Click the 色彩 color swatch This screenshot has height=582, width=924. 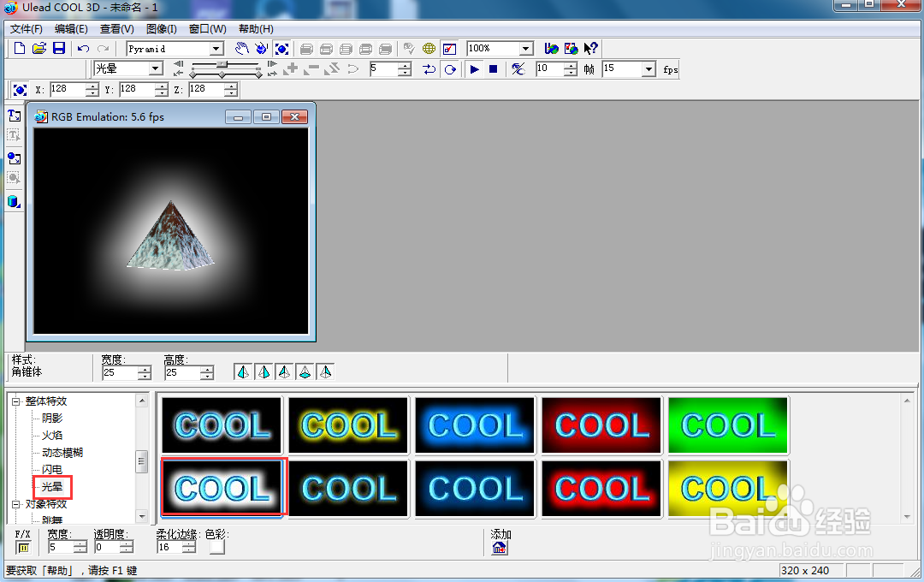pos(216,547)
